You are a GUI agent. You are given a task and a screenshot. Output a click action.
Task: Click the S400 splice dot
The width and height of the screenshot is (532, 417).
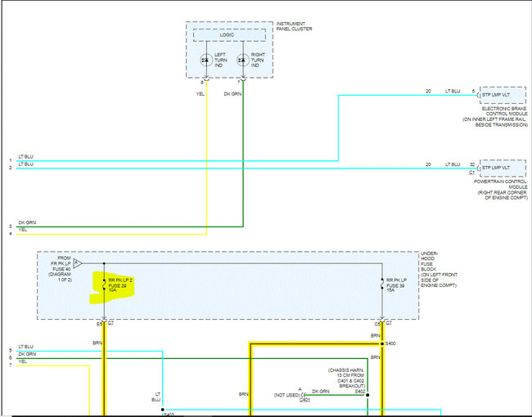pos(382,343)
